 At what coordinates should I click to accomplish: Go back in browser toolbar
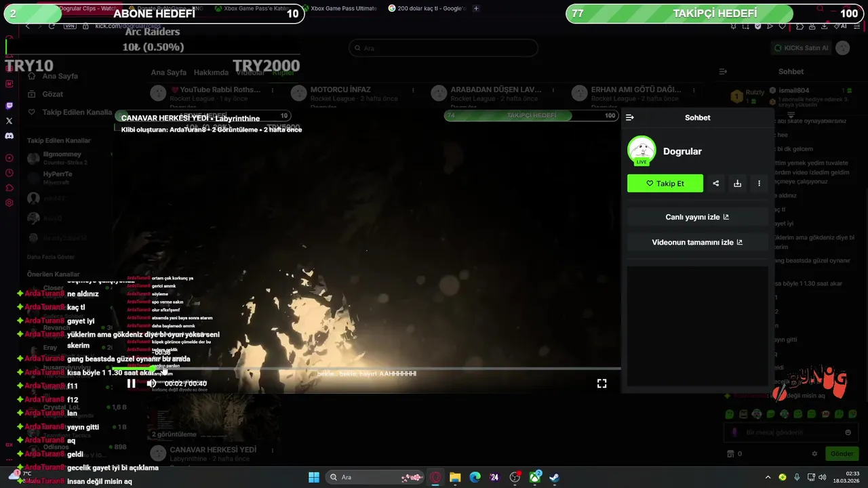pos(28,26)
